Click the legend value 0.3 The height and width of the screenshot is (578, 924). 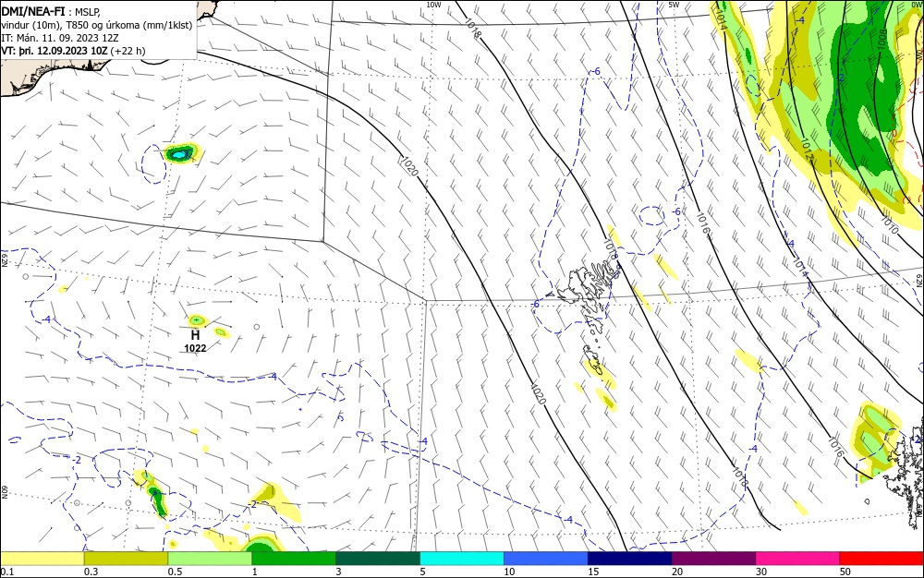[x=91, y=572]
